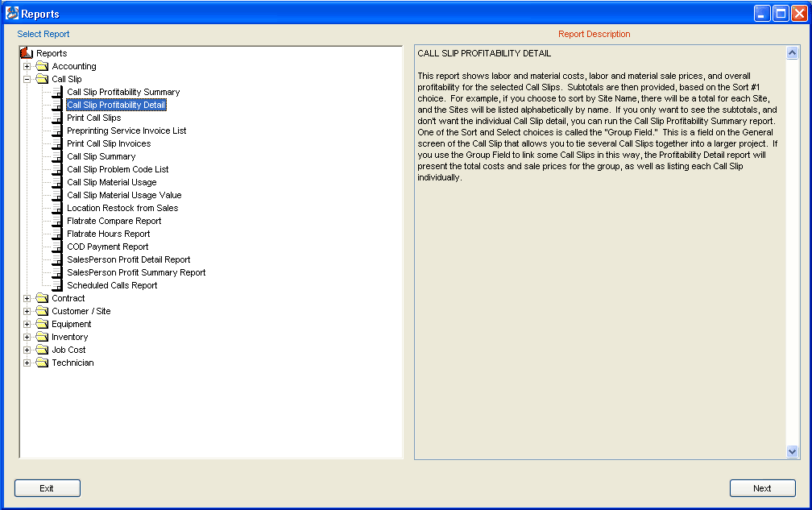812x510 pixels.
Task: Click report icon beside Preprinting Service Invoice List
Action: pyautogui.click(x=57, y=131)
